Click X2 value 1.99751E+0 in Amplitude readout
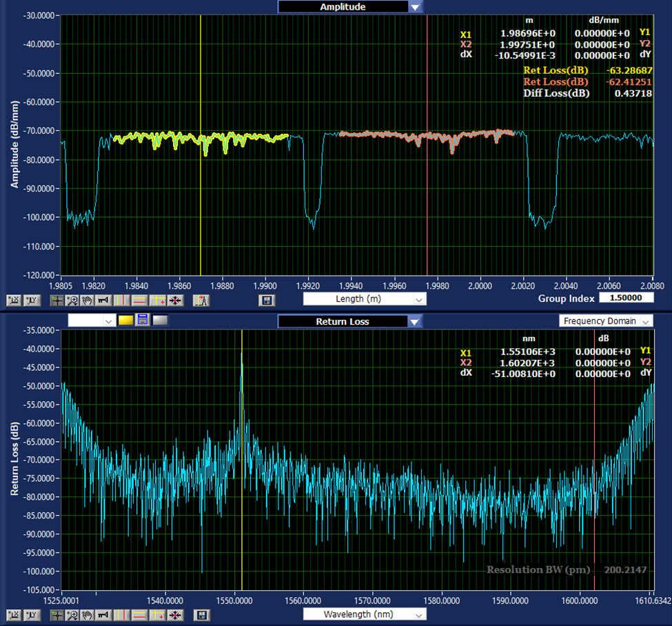672x626 pixels. 527,45
